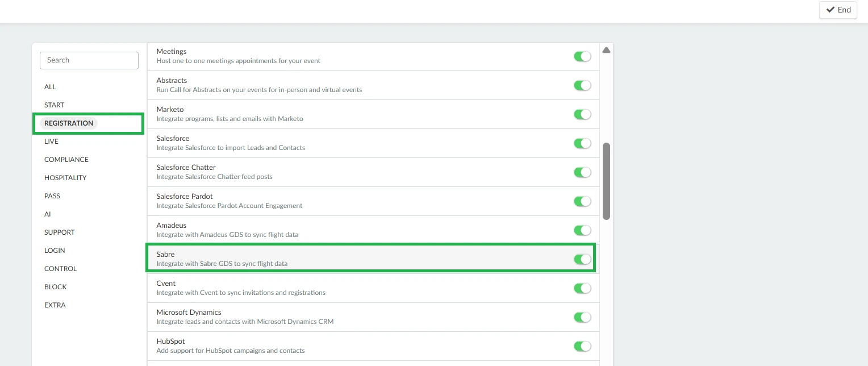Click the Abstracts row title
The width and height of the screenshot is (868, 366).
pos(172,81)
